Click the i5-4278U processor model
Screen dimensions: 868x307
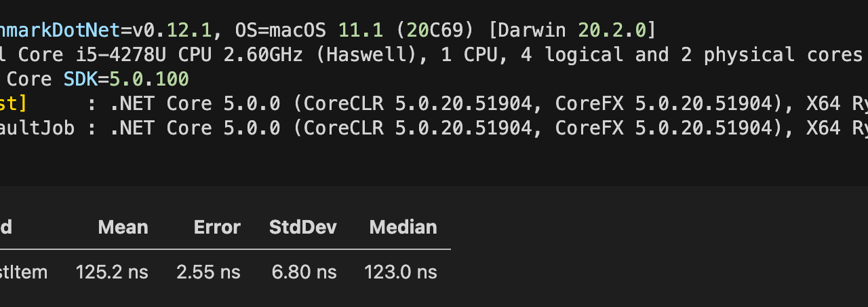pos(115,55)
